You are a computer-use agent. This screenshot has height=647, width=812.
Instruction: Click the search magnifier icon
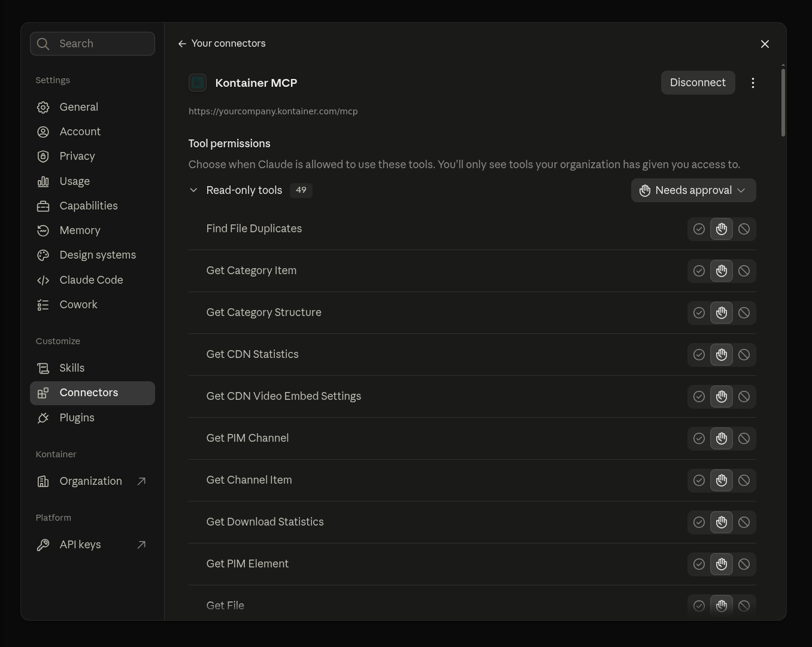pyautogui.click(x=43, y=44)
